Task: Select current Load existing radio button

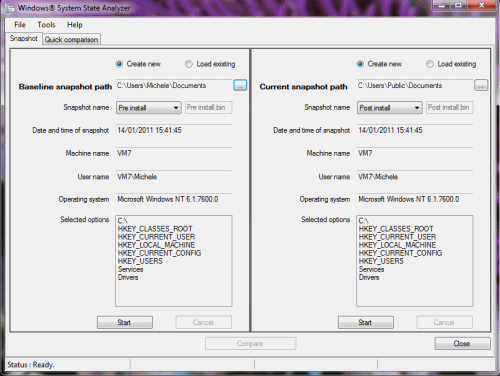Action: [x=430, y=64]
